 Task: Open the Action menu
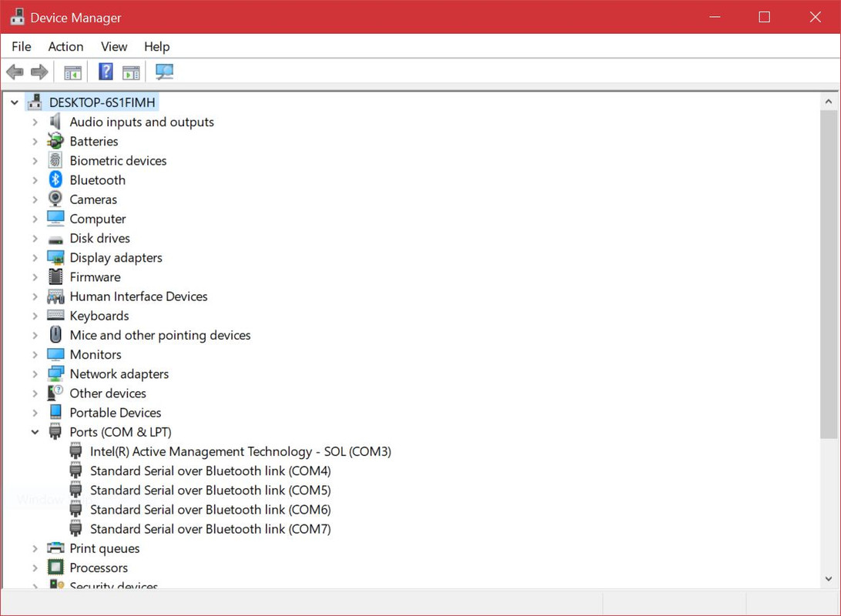coord(65,46)
